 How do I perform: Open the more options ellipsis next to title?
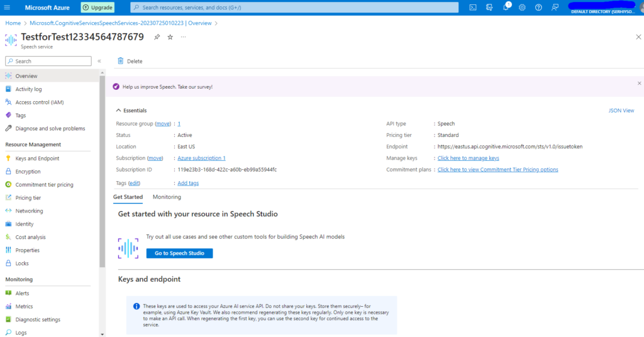pyautogui.click(x=183, y=37)
